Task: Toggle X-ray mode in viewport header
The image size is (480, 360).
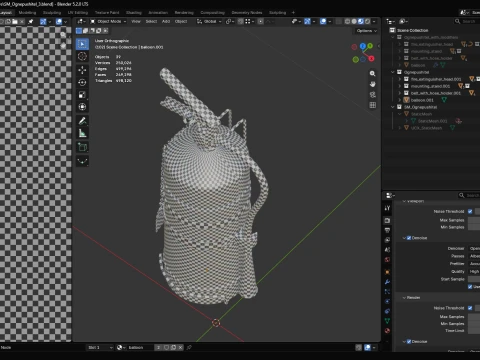Action: (338, 21)
